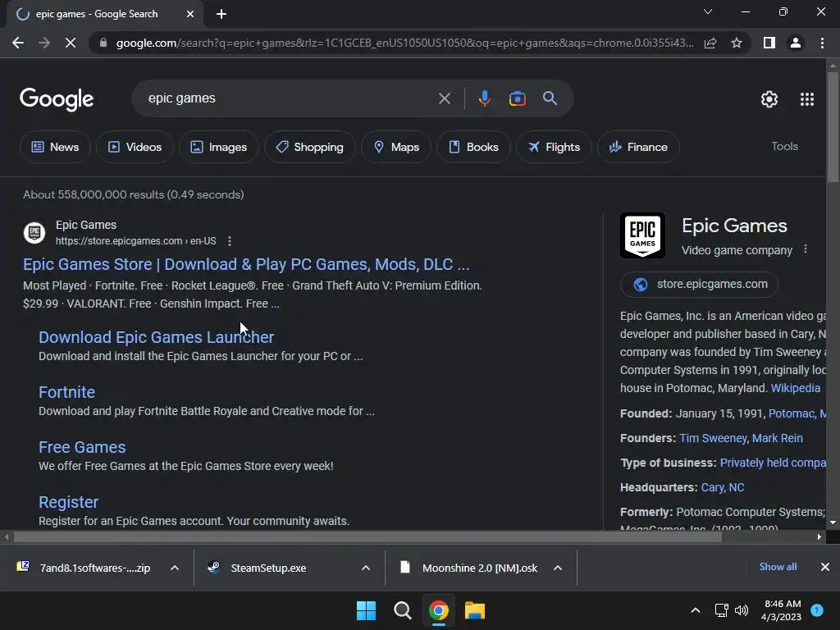Search by image with camera icon
Viewport: 840px width, 630px height.
517,98
